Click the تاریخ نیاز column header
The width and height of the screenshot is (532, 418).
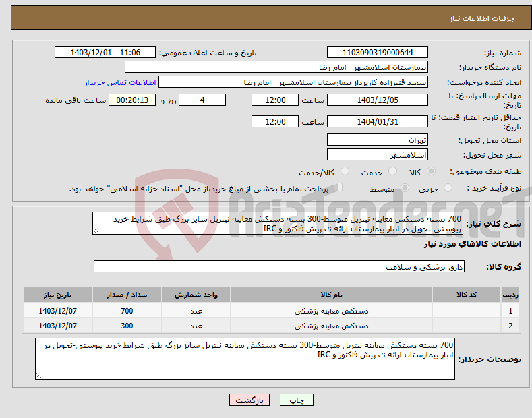(58, 295)
